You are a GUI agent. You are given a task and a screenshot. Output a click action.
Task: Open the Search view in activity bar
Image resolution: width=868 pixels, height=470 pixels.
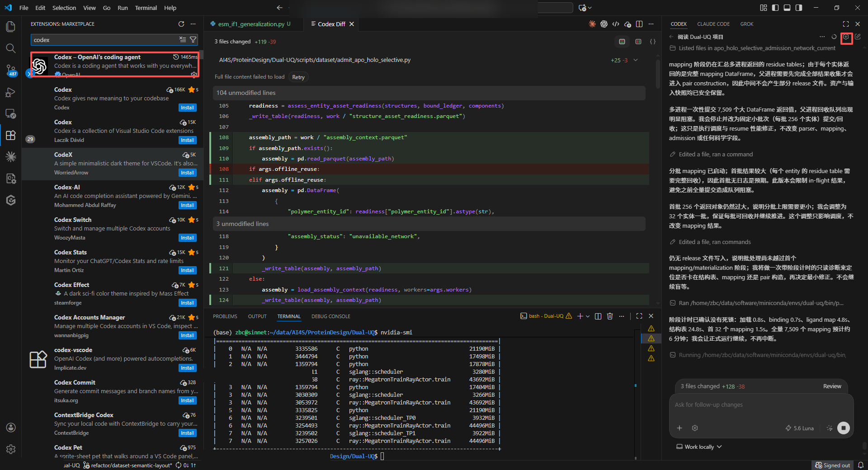tap(11, 48)
